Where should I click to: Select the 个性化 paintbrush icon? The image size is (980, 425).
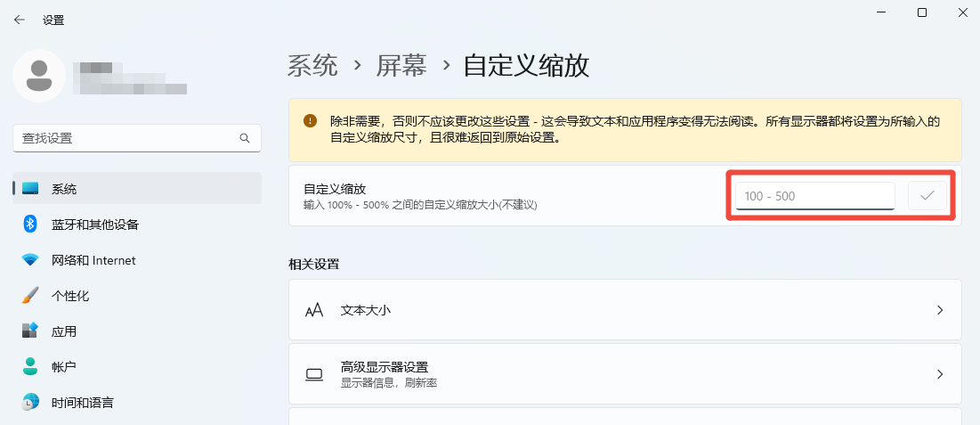[30, 296]
